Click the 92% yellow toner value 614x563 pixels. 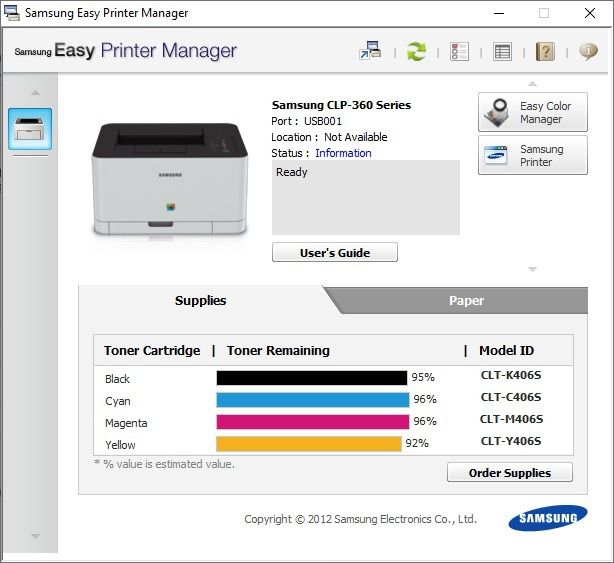(417, 443)
